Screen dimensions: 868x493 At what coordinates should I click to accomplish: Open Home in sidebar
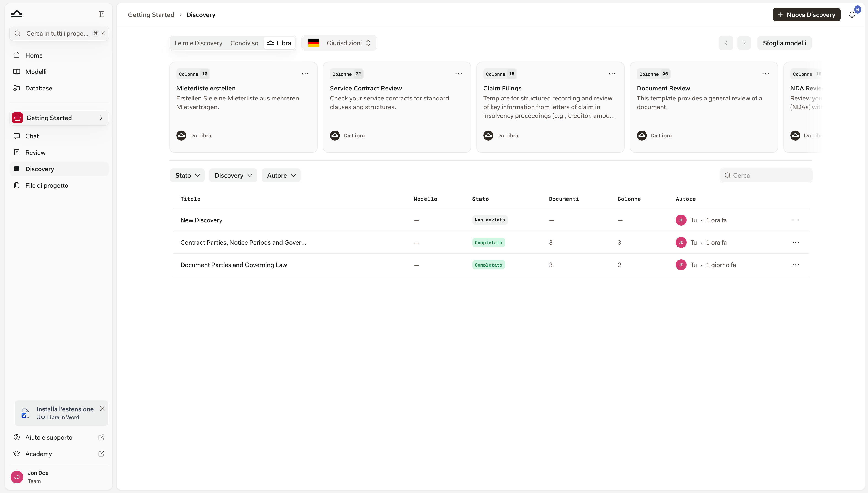(59, 55)
